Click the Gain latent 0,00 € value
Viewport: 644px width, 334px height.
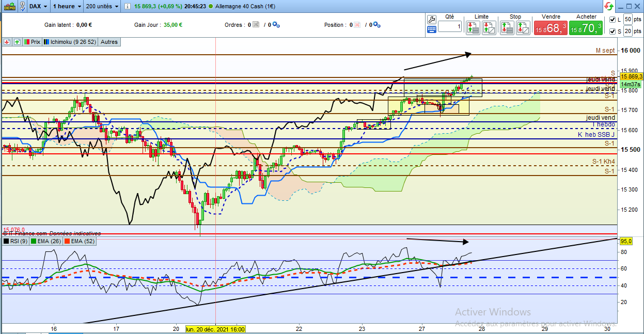(84, 25)
